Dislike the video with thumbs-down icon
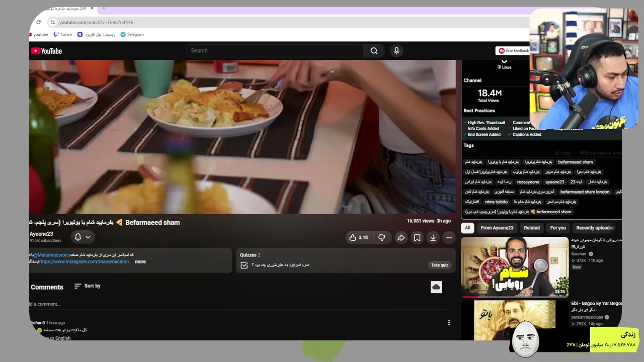The image size is (644, 362). pos(382,237)
